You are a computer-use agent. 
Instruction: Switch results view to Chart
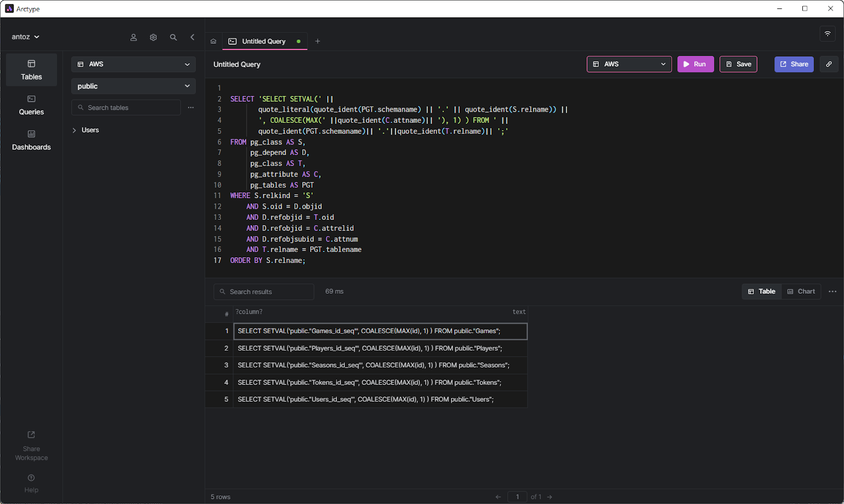[x=801, y=292]
